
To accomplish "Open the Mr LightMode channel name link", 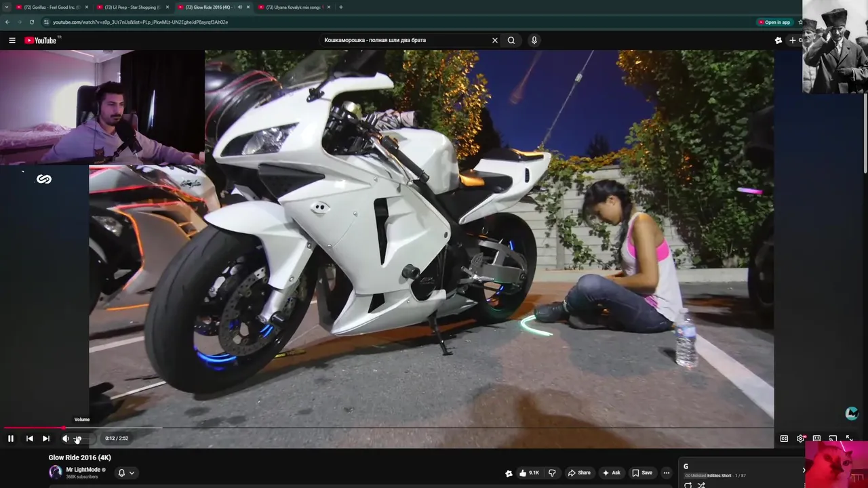I will [83, 470].
